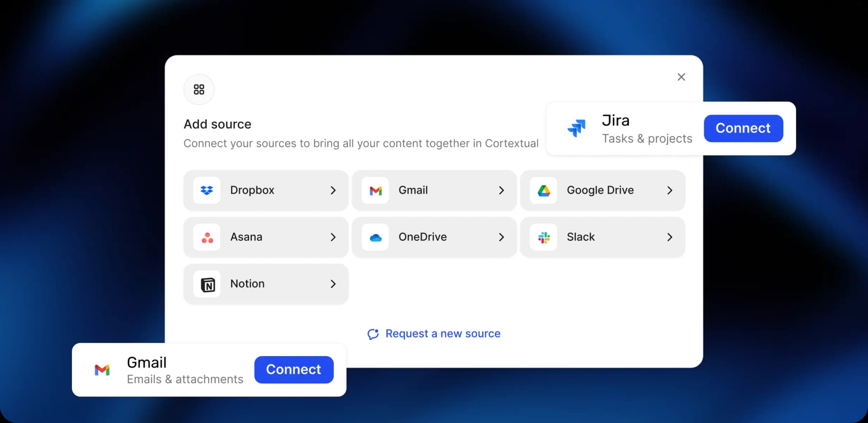This screenshot has width=868, height=423.
Task: Click the Add source heading
Action: tap(217, 124)
